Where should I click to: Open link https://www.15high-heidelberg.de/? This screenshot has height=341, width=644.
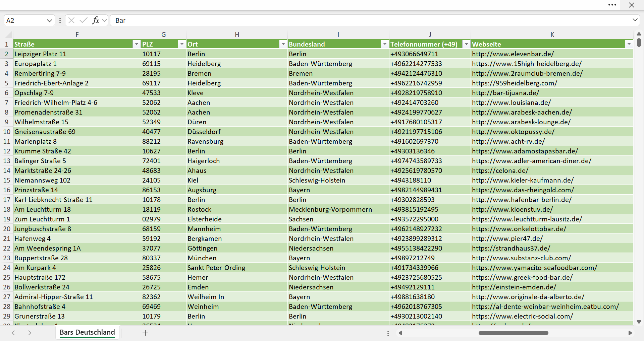(x=527, y=64)
